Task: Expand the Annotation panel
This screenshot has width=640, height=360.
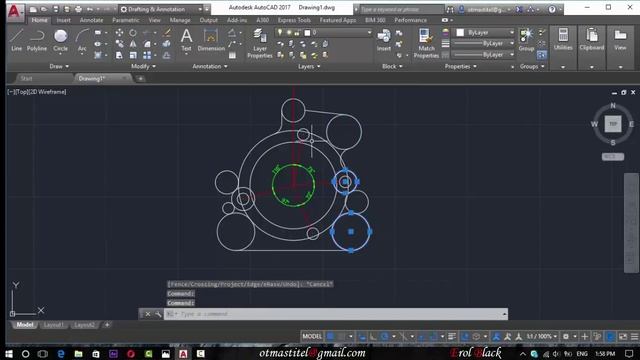Action: 210,66
